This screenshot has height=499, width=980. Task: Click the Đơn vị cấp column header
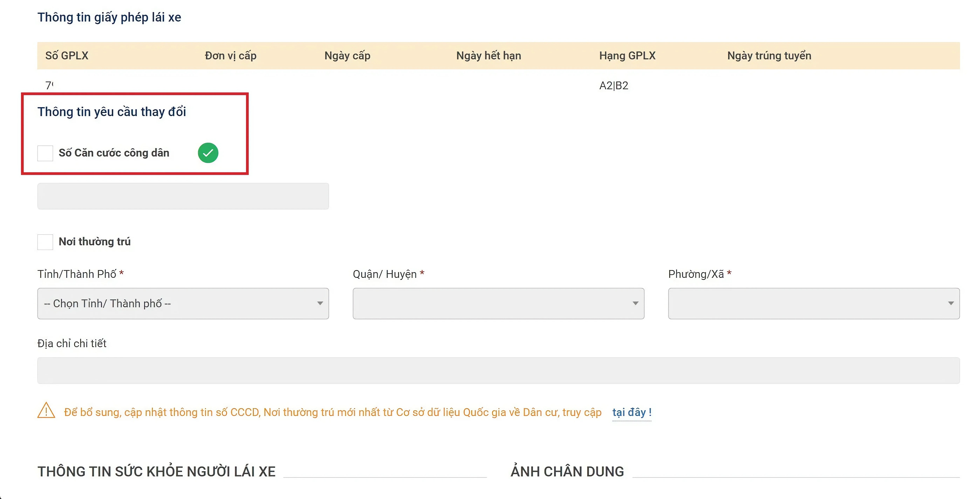coord(231,56)
